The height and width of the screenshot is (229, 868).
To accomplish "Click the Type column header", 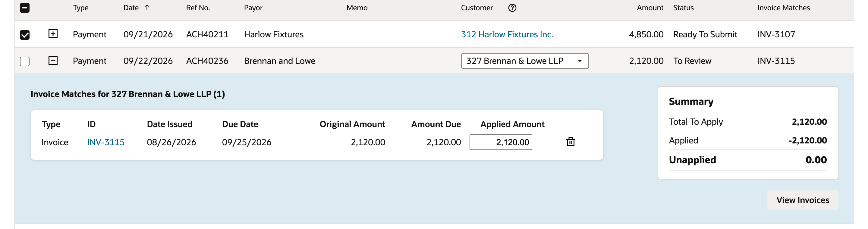I will (x=80, y=8).
